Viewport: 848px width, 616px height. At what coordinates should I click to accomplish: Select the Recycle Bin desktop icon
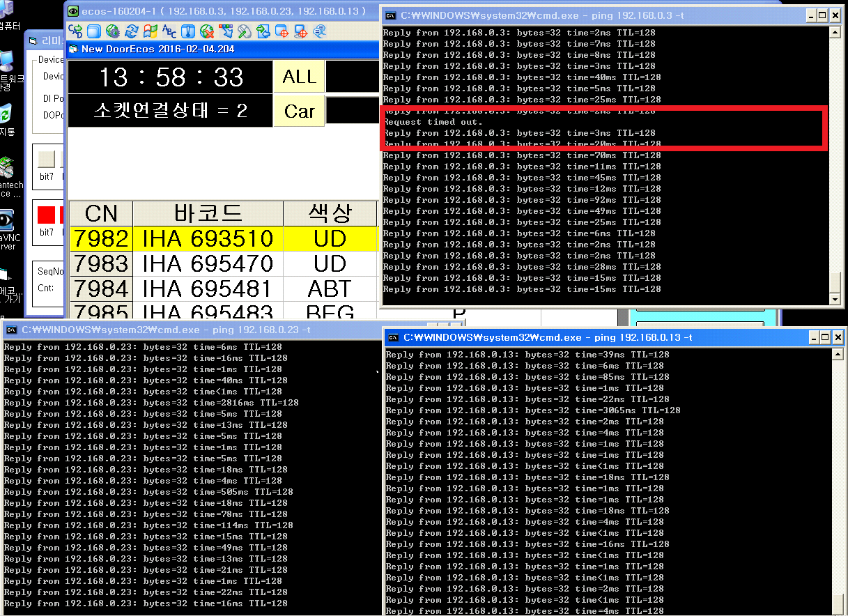(x=6, y=113)
